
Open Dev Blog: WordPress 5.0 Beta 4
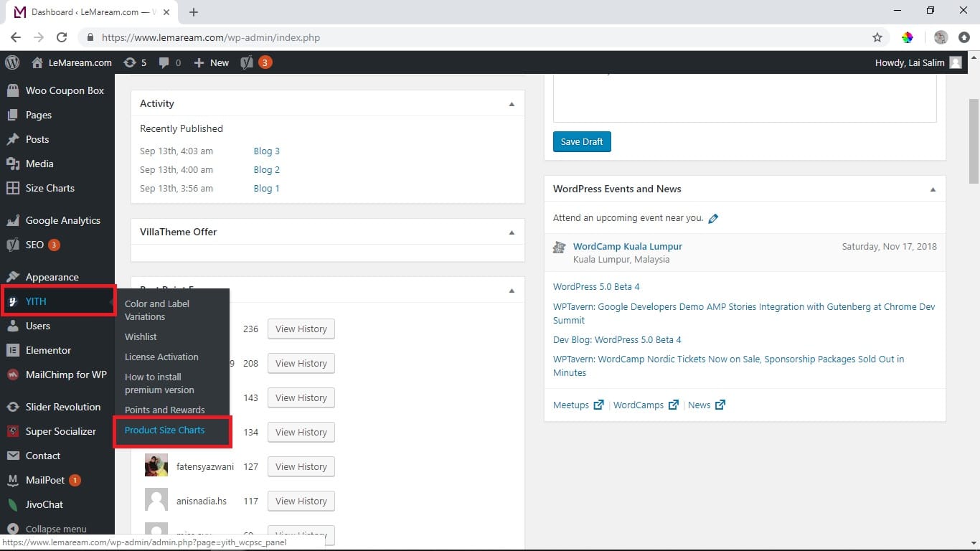(x=617, y=339)
